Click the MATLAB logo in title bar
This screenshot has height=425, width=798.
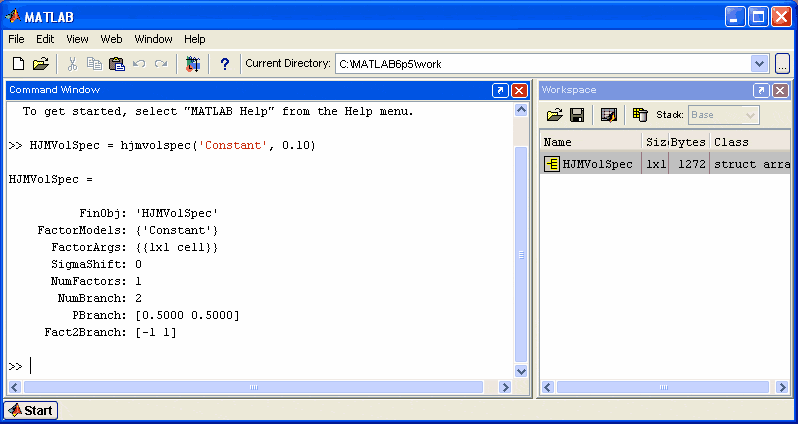coord(13,16)
